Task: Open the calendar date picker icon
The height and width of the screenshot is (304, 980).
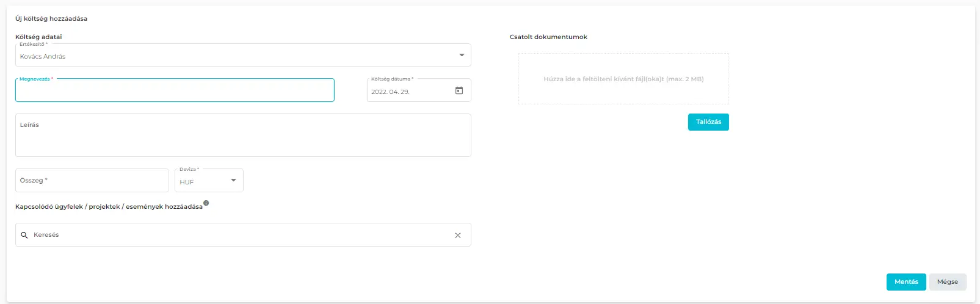Action: coord(459,91)
